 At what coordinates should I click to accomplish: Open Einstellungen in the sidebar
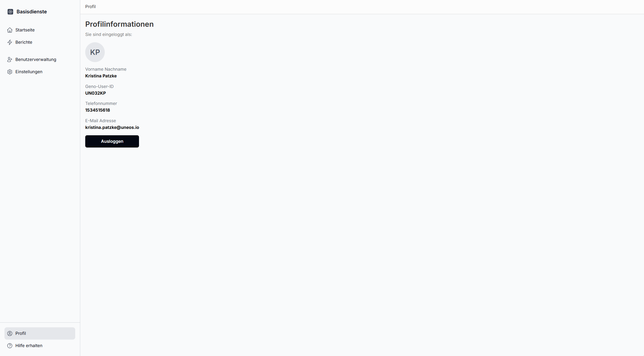click(x=40, y=72)
